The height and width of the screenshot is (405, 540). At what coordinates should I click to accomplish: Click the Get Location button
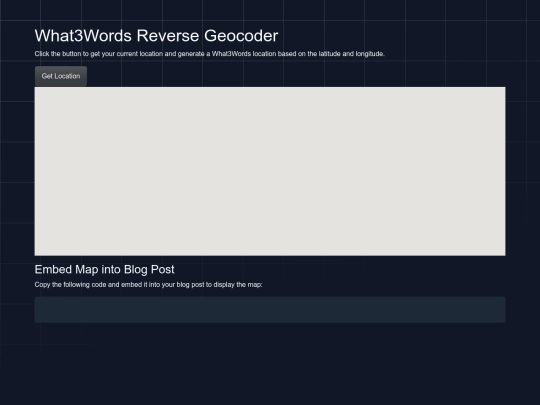[x=61, y=76]
